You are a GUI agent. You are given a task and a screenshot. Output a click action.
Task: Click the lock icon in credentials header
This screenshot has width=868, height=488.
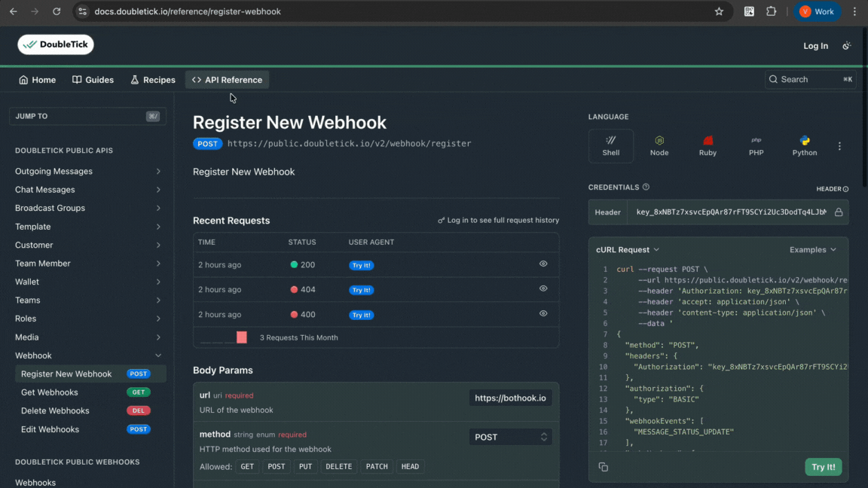839,212
